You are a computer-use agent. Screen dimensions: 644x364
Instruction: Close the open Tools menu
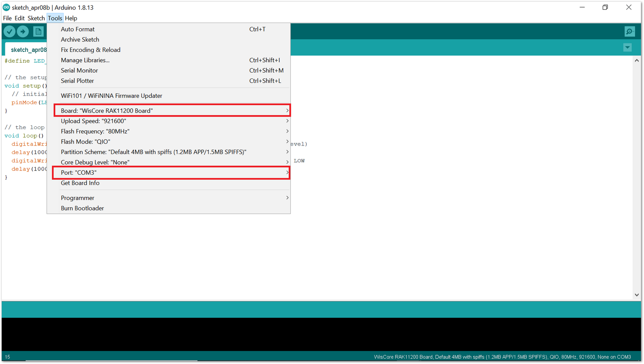click(55, 18)
